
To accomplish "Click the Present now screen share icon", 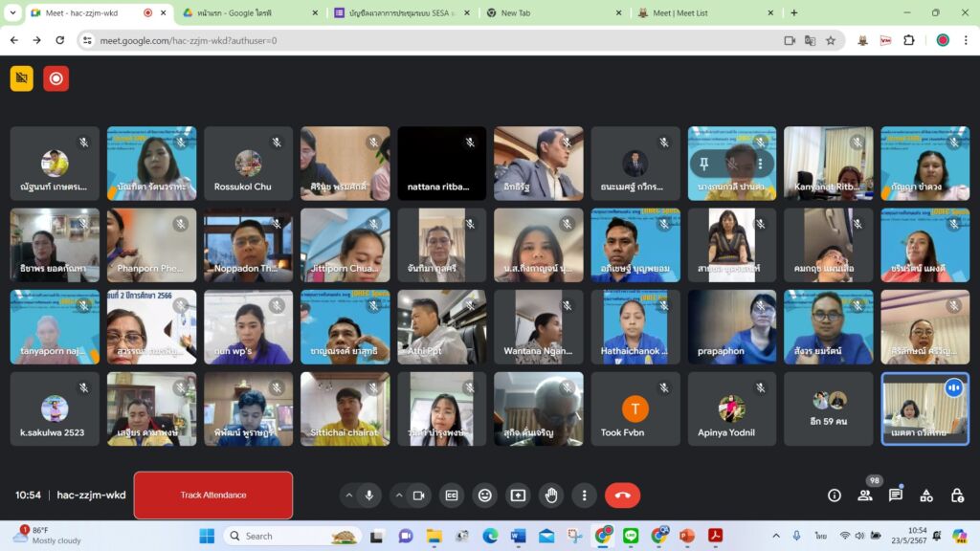I will (x=518, y=496).
